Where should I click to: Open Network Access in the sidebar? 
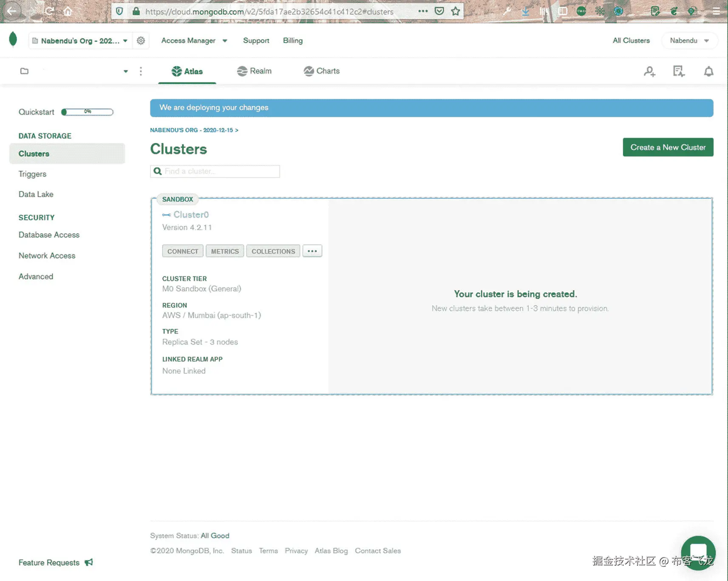47,256
